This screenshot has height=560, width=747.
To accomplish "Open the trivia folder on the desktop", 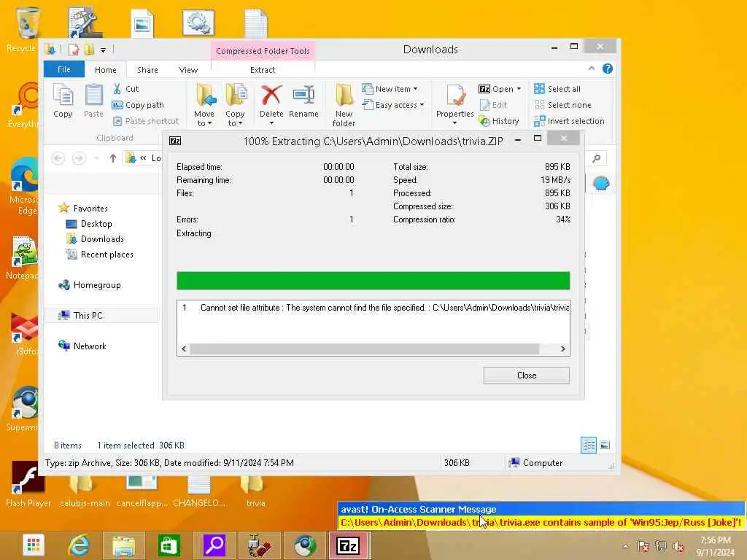I will pos(255,491).
